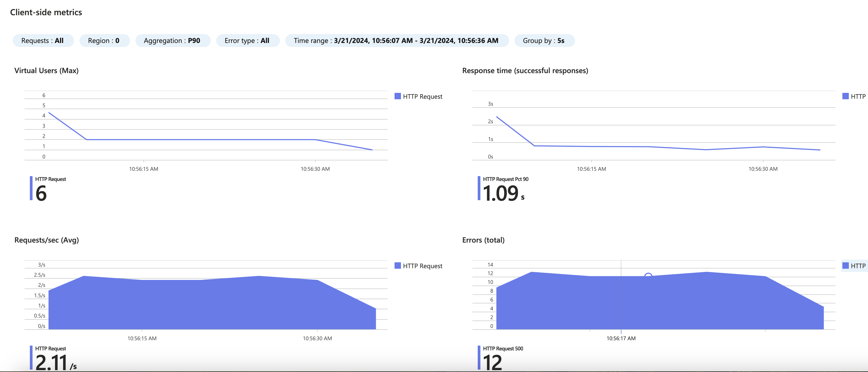Toggle HTTP Request legend in Requests/sec chart
The height and width of the screenshot is (372, 868).
419,266
